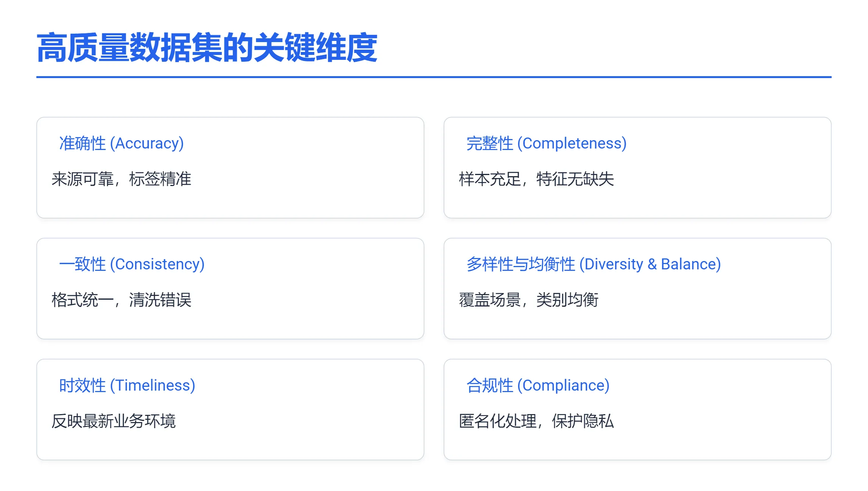Click the text 反映最新业务环境
Image resolution: width=868 pixels, height=491 pixels.
pos(114,421)
